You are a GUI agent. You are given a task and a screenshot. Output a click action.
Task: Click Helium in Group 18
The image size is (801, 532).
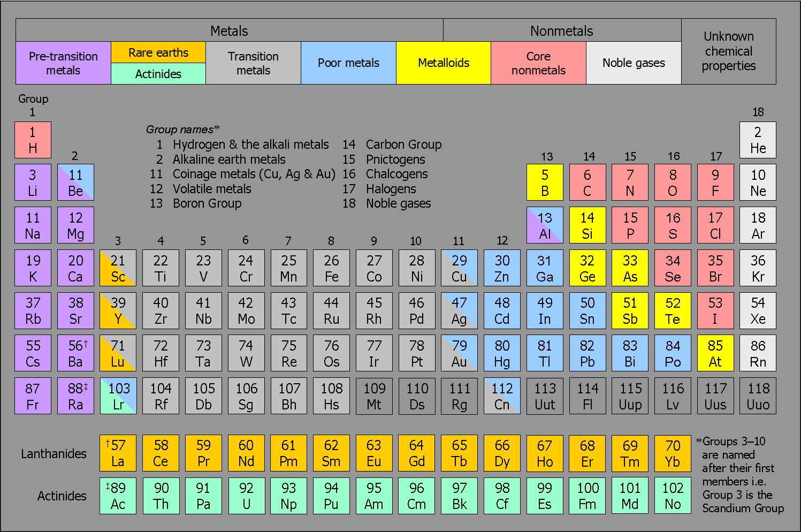click(x=758, y=140)
